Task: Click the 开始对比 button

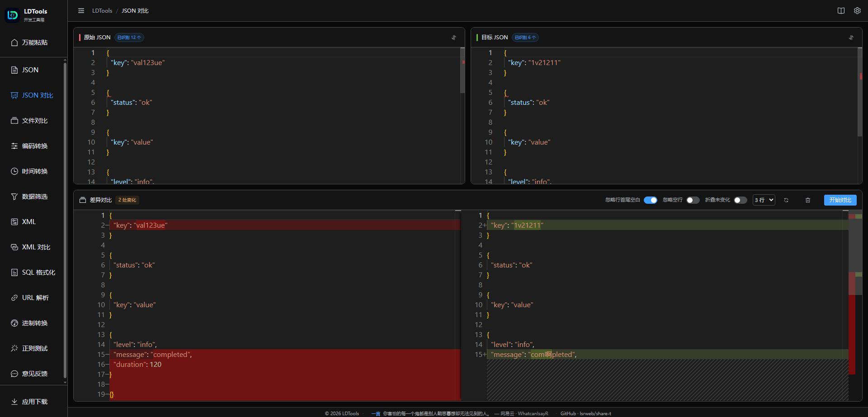Action: (840, 200)
